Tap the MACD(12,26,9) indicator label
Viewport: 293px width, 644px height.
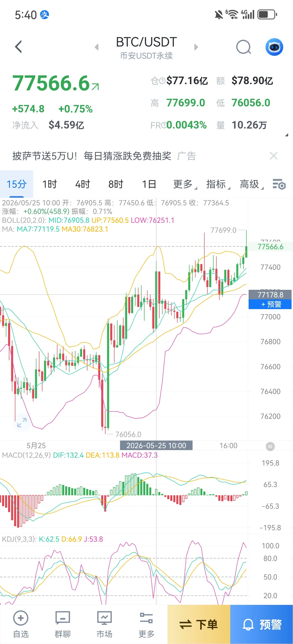(x=26, y=455)
